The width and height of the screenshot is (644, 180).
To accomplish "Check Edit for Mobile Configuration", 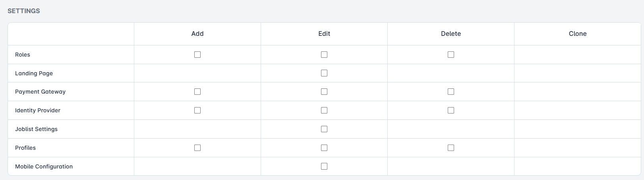I will (x=324, y=166).
